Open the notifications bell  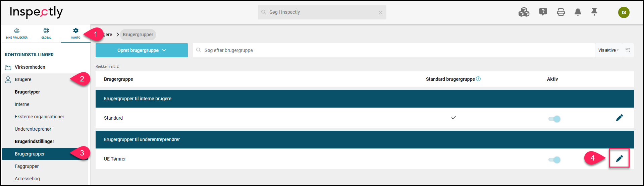coord(578,12)
